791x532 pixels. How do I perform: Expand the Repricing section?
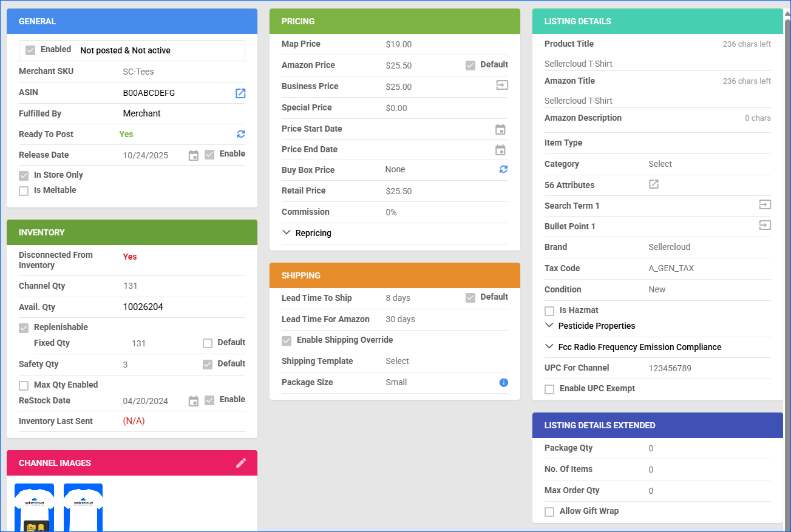[287, 233]
